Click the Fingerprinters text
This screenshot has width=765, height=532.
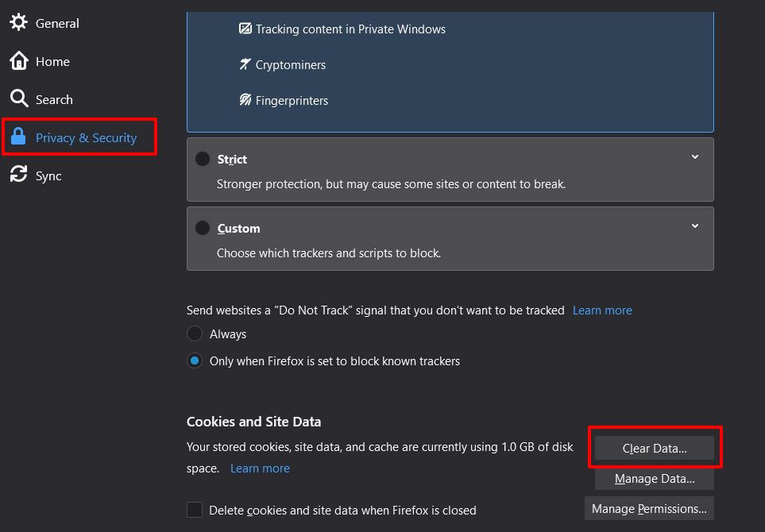pyautogui.click(x=292, y=101)
